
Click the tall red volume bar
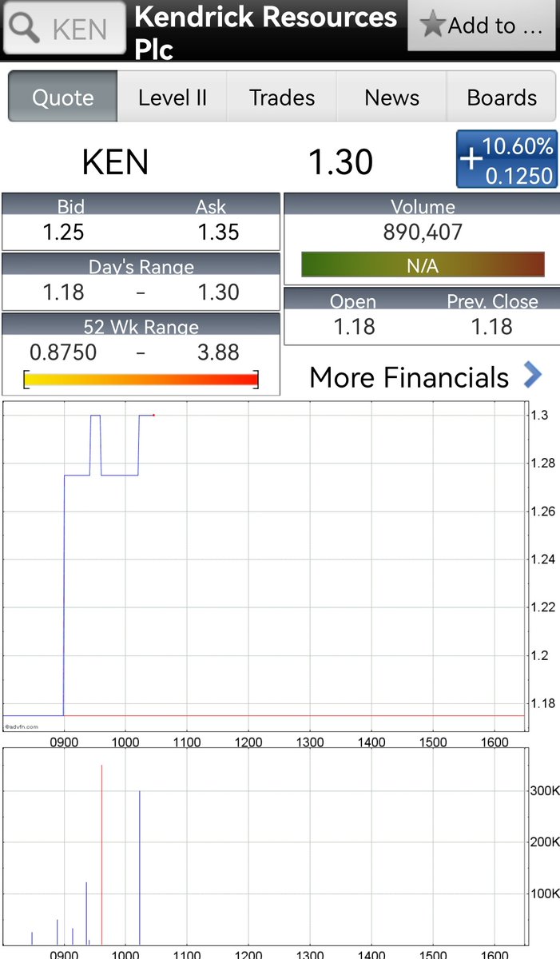pos(101,855)
